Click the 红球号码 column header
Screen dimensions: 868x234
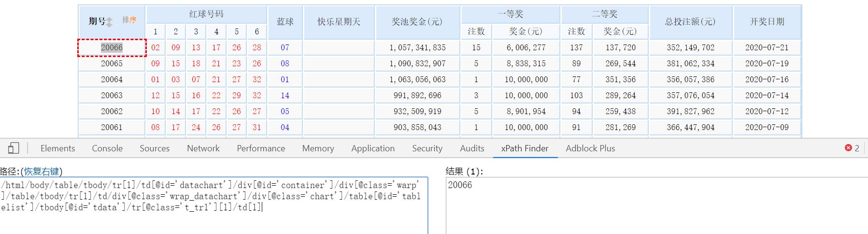206,15
